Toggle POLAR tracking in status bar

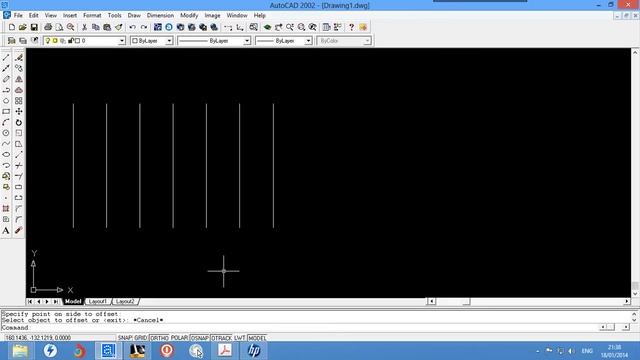179,338
